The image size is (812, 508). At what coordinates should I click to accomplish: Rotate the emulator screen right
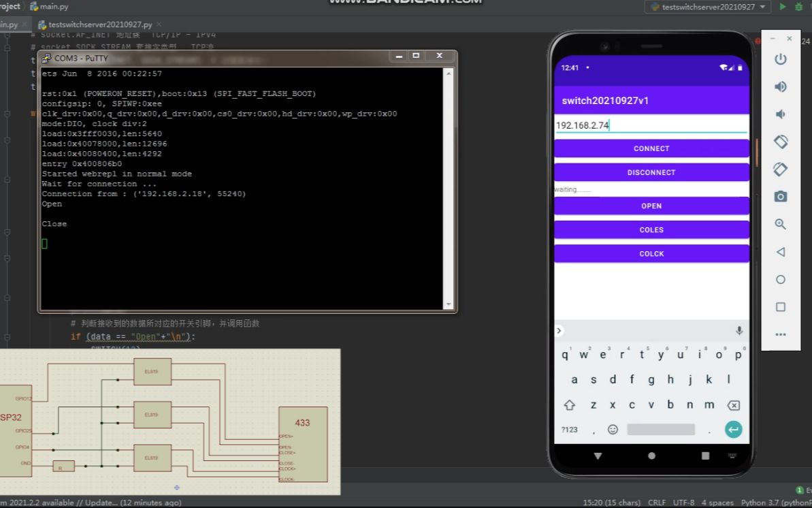(x=781, y=169)
